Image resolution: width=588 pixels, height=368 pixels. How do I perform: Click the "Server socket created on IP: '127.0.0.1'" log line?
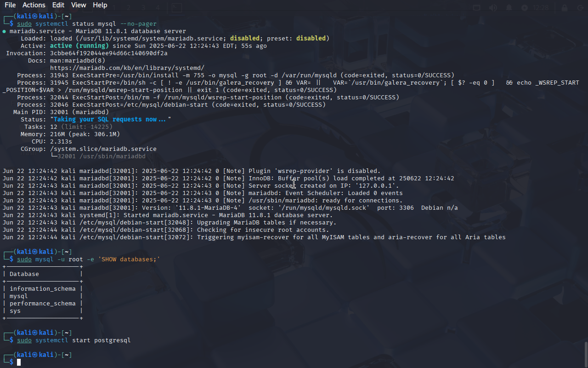pos(324,186)
